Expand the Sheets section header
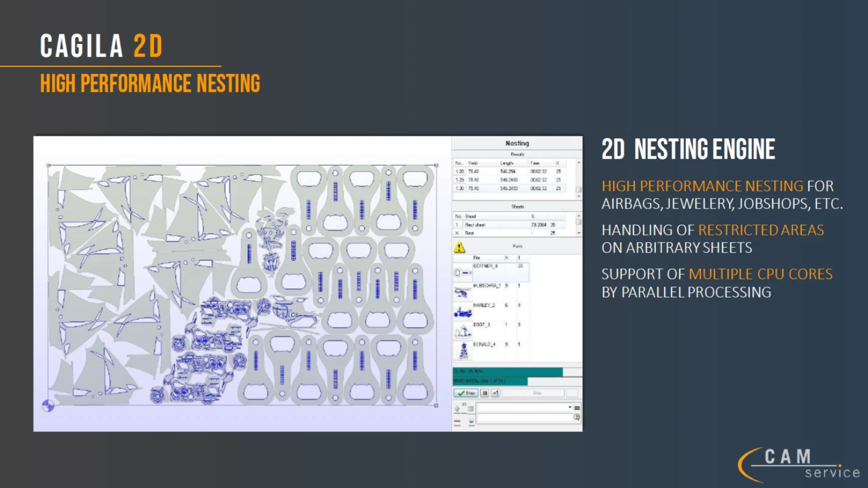The width and height of the screenshot is (868, 488). click(x=518, y=206)
